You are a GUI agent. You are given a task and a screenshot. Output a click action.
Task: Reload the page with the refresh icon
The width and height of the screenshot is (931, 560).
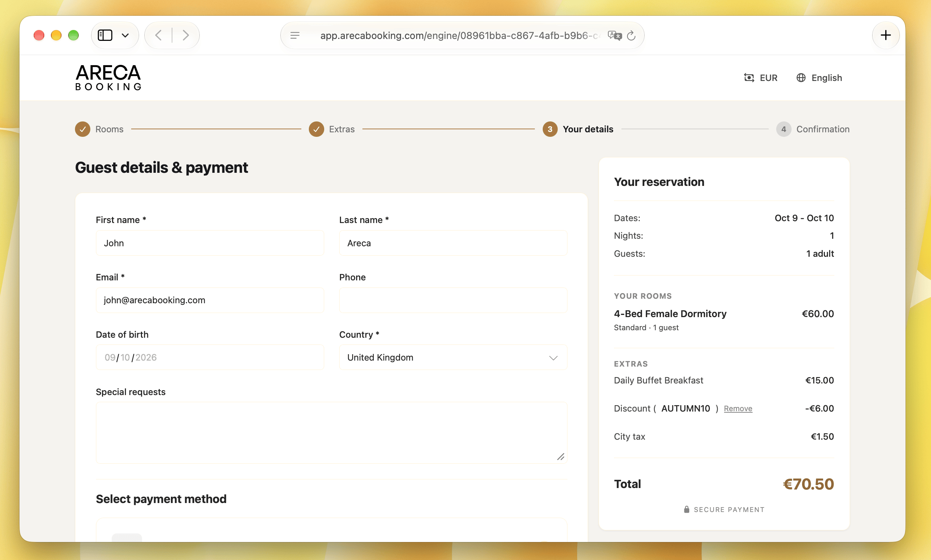point(631,36)
